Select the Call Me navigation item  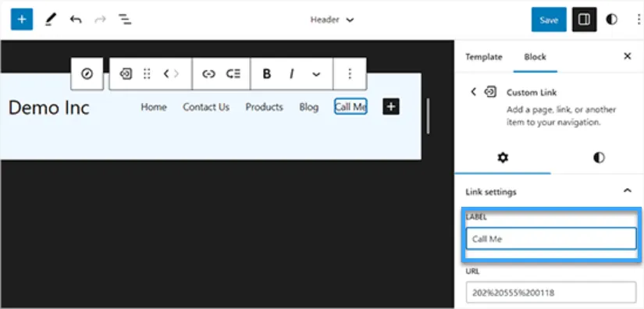350,107
